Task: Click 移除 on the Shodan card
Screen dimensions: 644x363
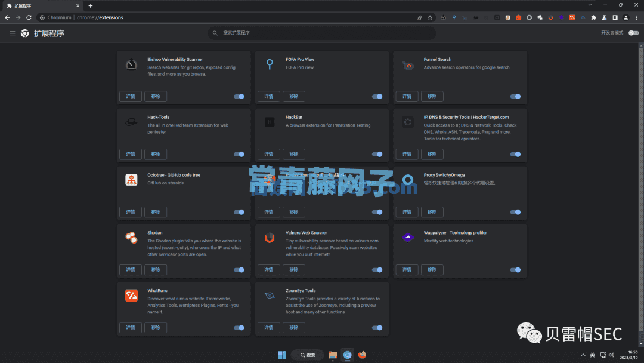Action: point(156,270)
